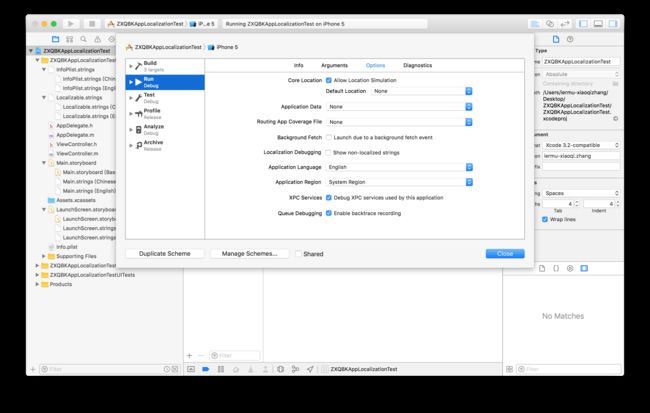This screenshot has width=650, height=413.
Task: Show the Quick Help inspector icon
Action: tap(570, 39)
